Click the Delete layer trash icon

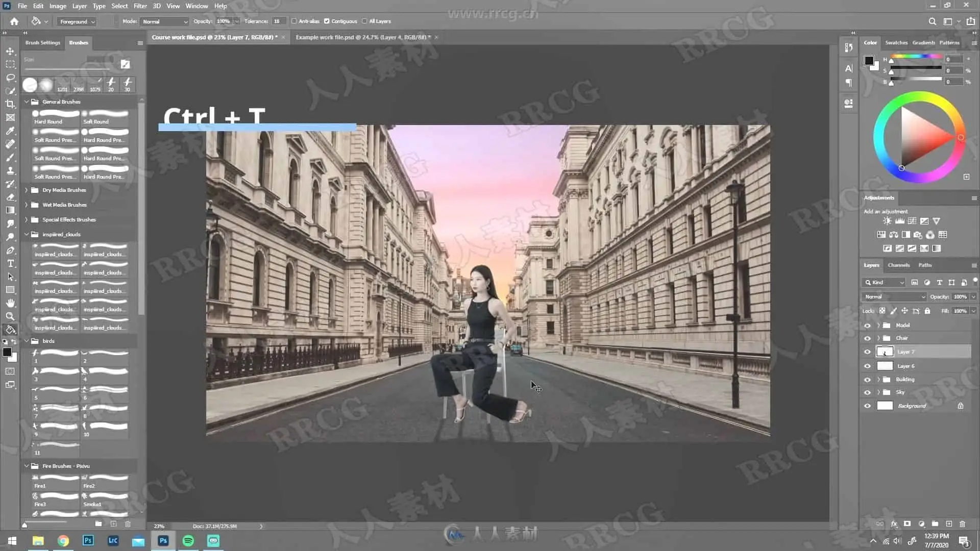point(962,524)
